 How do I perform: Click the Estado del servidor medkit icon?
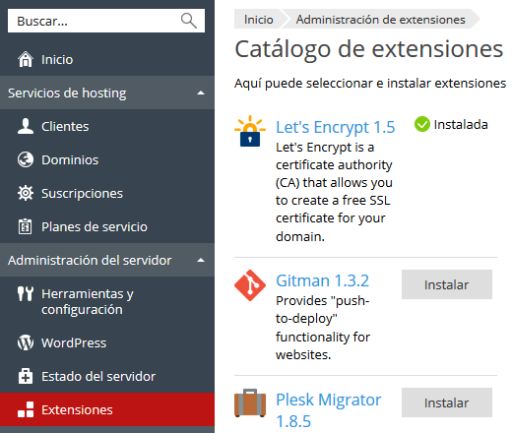point(25,376)
